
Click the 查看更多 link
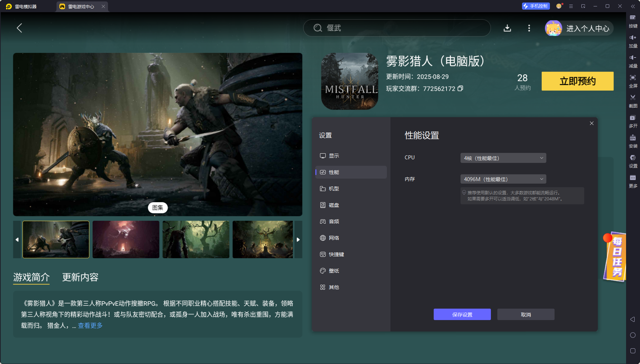pyautogui.click(x=90, y=325)
